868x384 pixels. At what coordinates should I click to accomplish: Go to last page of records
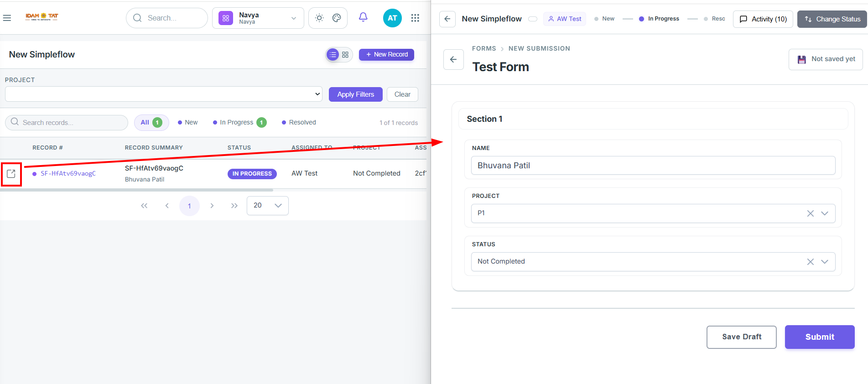click(234, 206)
